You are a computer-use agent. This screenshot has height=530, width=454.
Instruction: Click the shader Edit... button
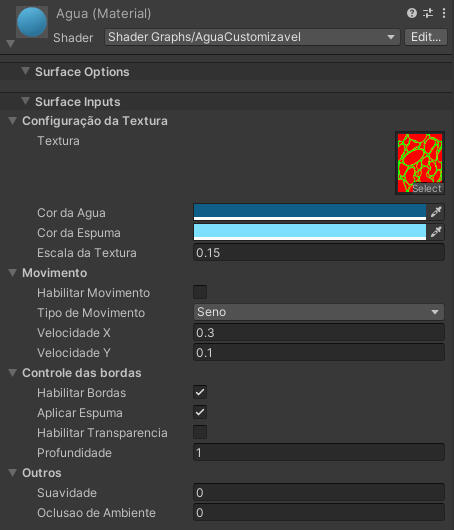coord(426,37)
